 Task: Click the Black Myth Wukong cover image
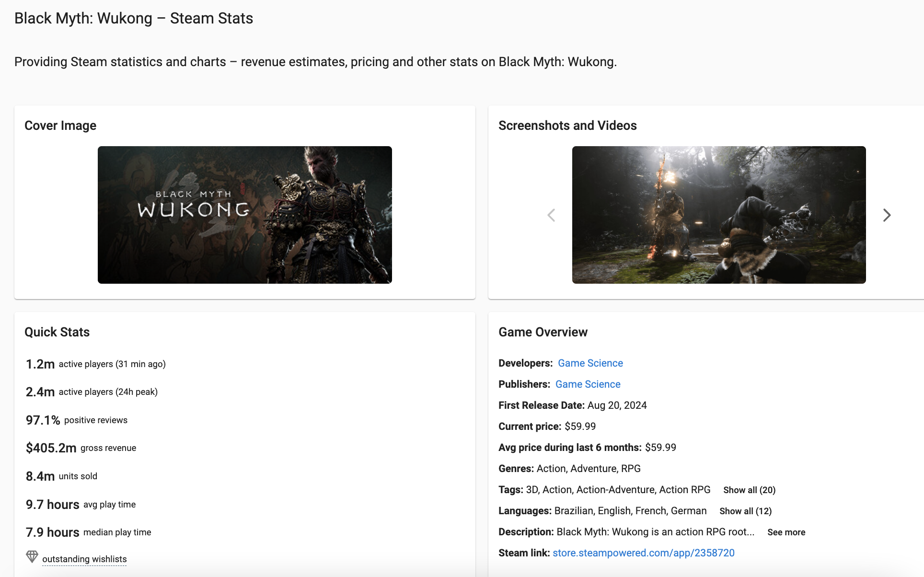point(244,215)
